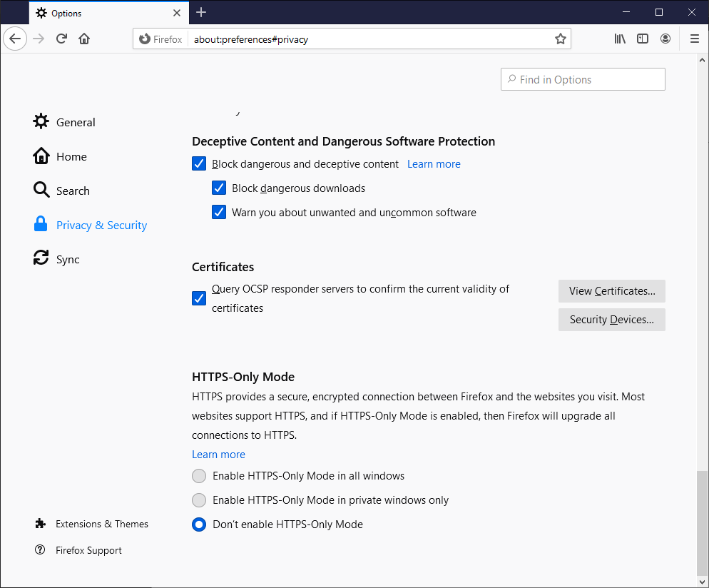Select HTTPS-Only Mode in private windows only
The image size is (709, 588).
pos(199,500)
